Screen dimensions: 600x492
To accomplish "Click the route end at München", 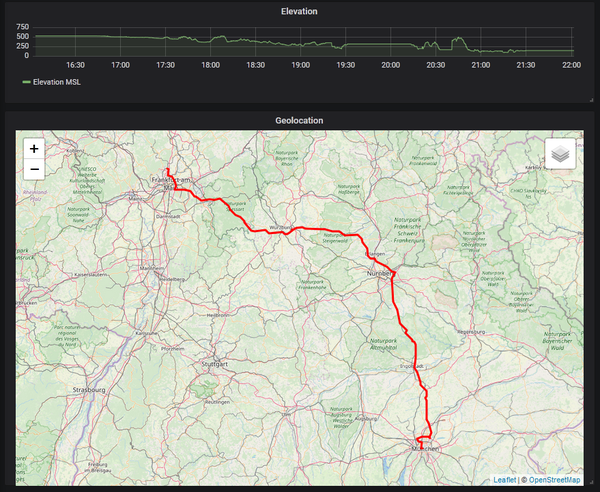I will (x=422, y=444).
